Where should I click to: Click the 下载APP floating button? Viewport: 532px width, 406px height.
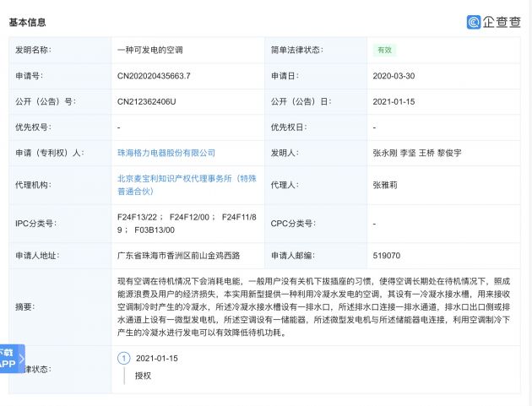12,359
